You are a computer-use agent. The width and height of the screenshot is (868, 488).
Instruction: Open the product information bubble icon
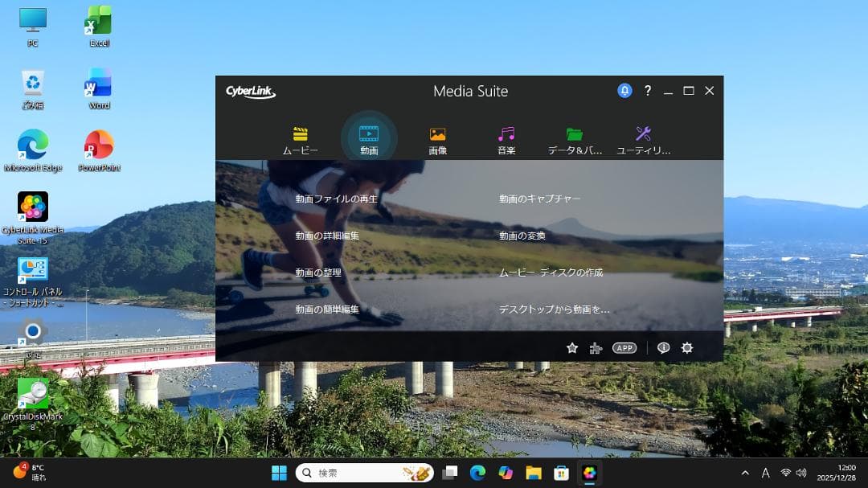663,347
